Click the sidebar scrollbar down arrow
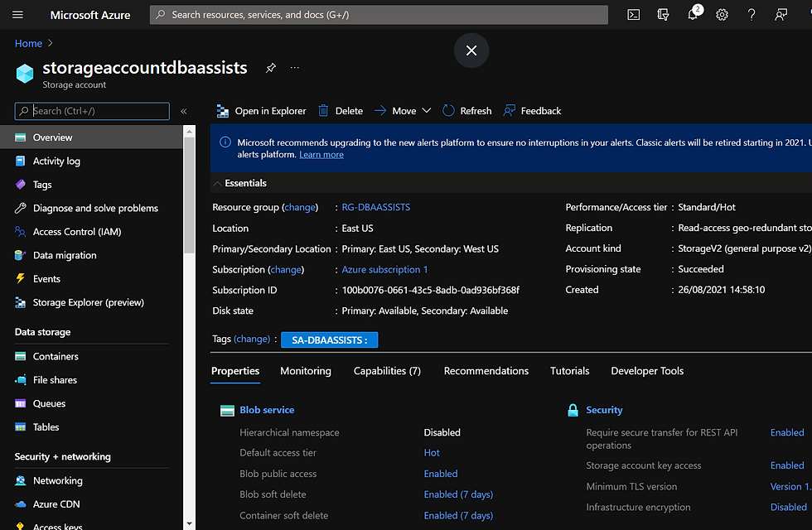This screenshot has width=812, height=530. click(x=189, y=523)
